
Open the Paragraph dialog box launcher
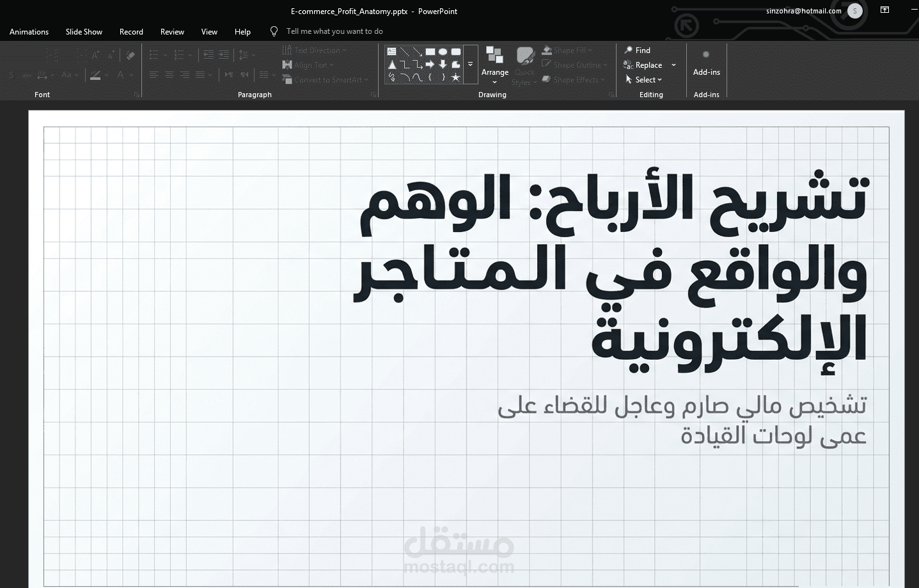373,95
